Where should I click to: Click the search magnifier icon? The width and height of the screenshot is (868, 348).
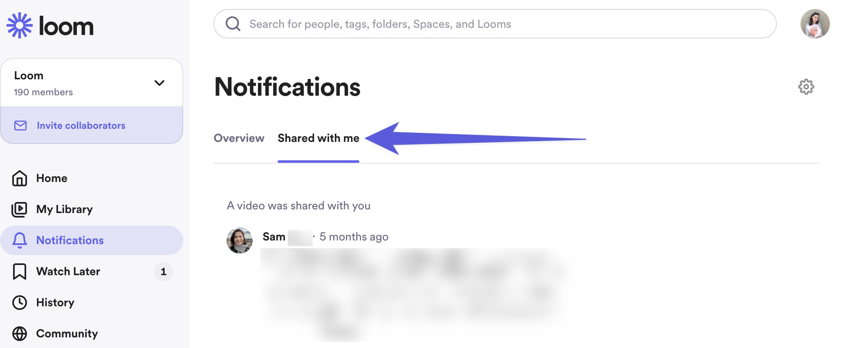(x=233, y=24)
